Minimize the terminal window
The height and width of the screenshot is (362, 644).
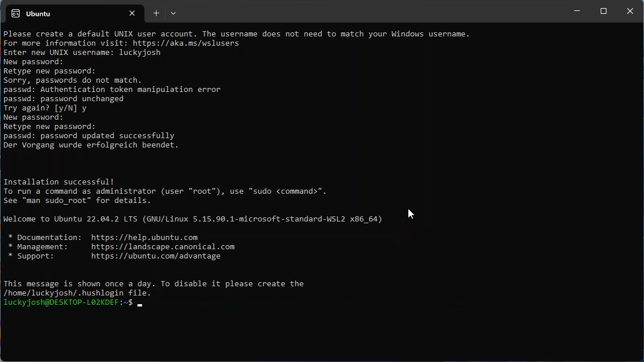(577, 11)
